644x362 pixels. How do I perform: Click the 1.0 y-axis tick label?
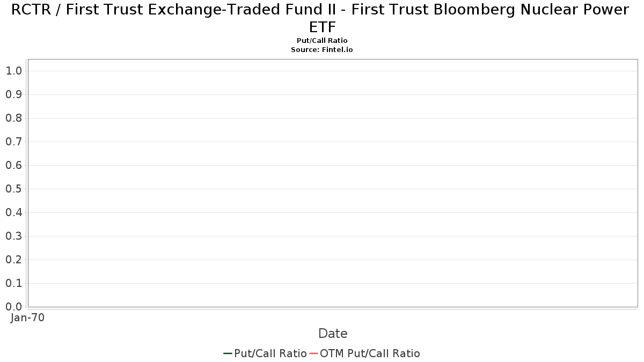(x=13, y=71)
